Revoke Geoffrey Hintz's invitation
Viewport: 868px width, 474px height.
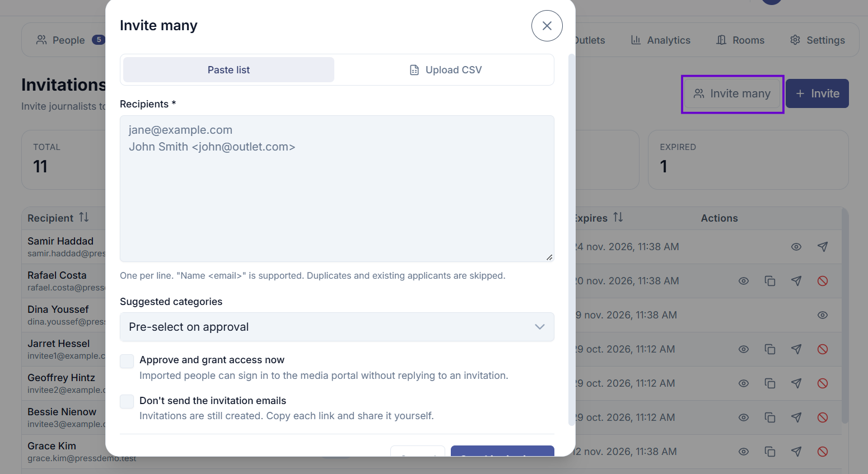[x=823, y=383]
